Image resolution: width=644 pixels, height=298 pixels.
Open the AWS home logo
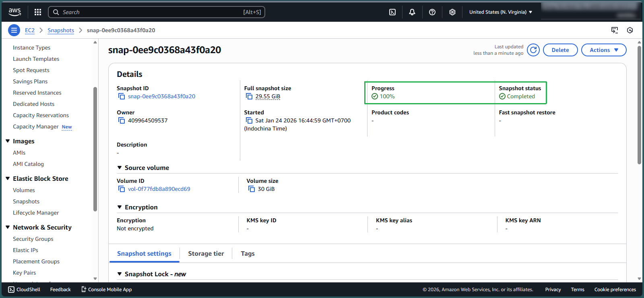click(x=15, y=12)
